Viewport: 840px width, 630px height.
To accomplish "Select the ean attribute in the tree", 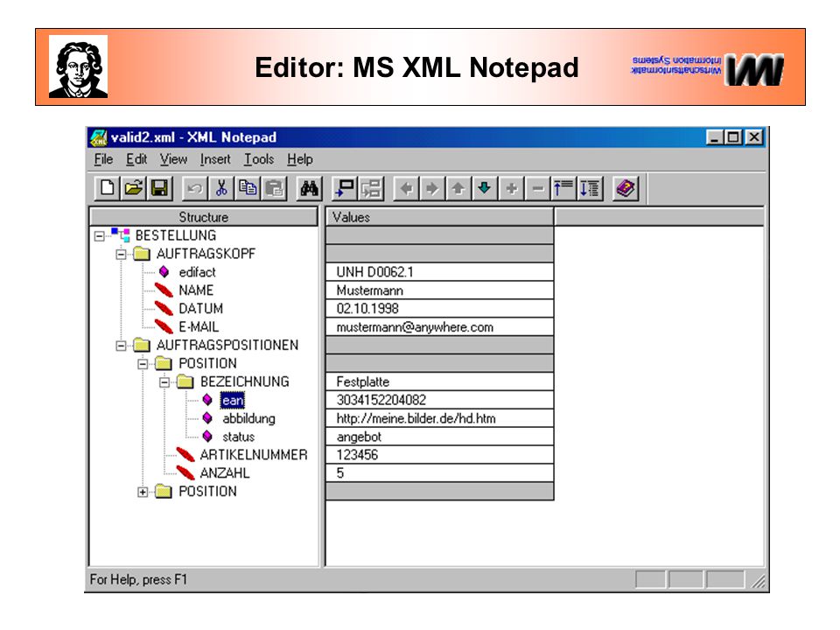I will (x=233, y=400).
